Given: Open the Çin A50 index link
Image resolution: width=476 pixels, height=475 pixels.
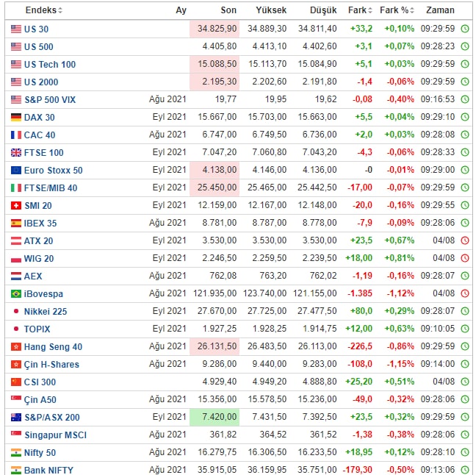Looking at the screenshot, I should (x=40, y=399).
